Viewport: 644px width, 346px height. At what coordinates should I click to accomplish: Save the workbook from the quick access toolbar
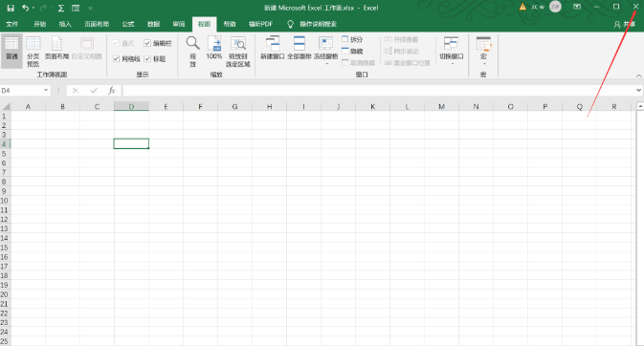pyautogui.click(x=11, y=8)
